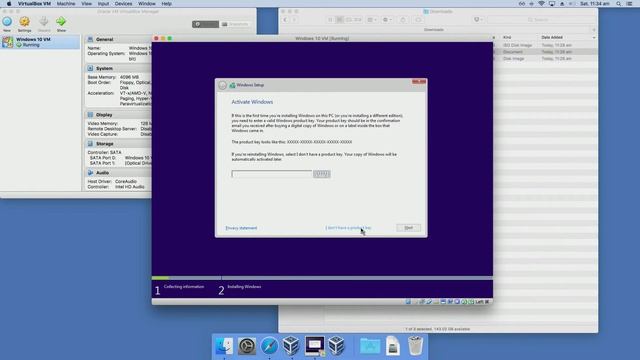
Task: Switch Finder to list view
Action: click(x=340, y=20)
